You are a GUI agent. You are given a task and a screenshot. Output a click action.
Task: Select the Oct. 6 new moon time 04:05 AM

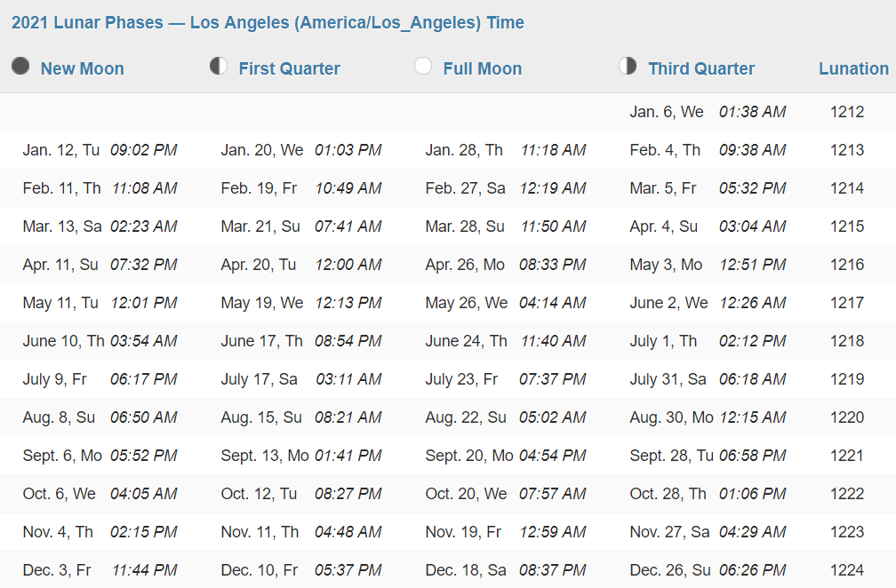(x=143, y=494)
